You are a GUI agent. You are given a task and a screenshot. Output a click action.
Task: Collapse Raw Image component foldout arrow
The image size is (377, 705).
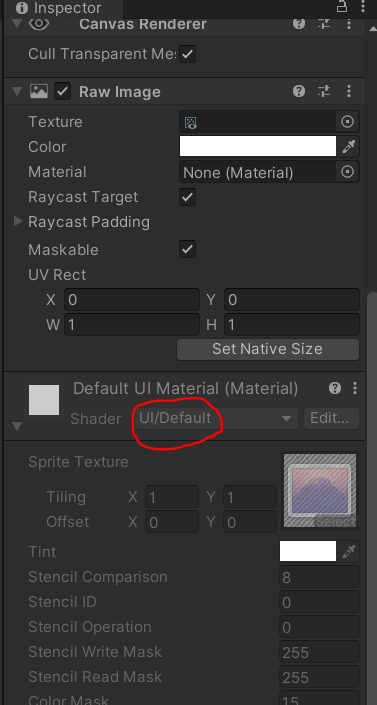point(18,92)
